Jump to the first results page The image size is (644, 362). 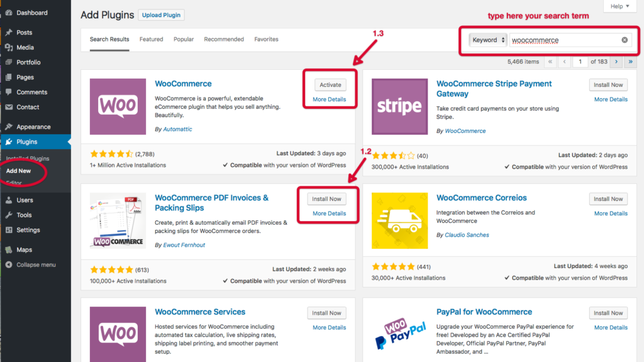pyautogui.click(x=550, y=62)
